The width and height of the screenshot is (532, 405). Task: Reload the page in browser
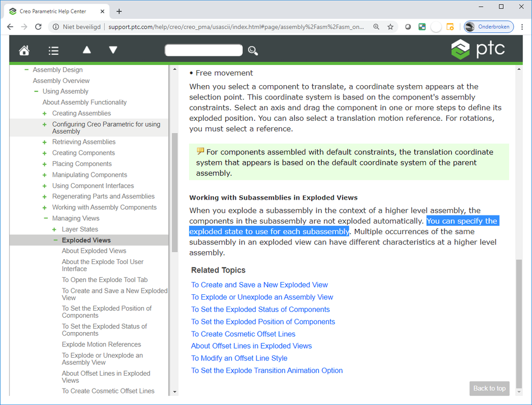tap(38, 27)
